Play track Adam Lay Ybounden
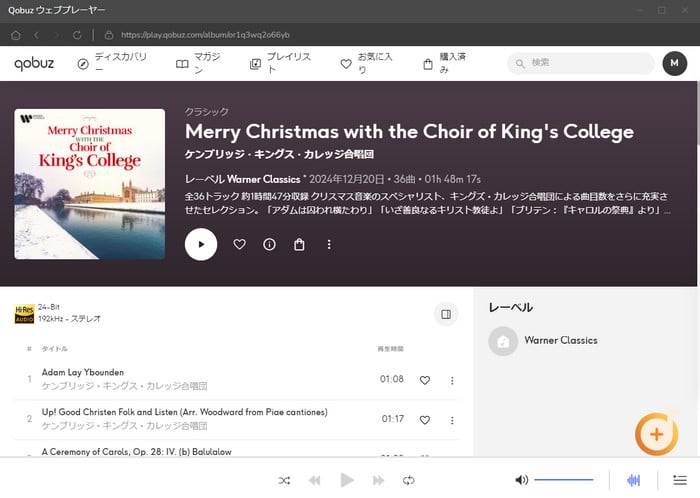 click(83, 372)
